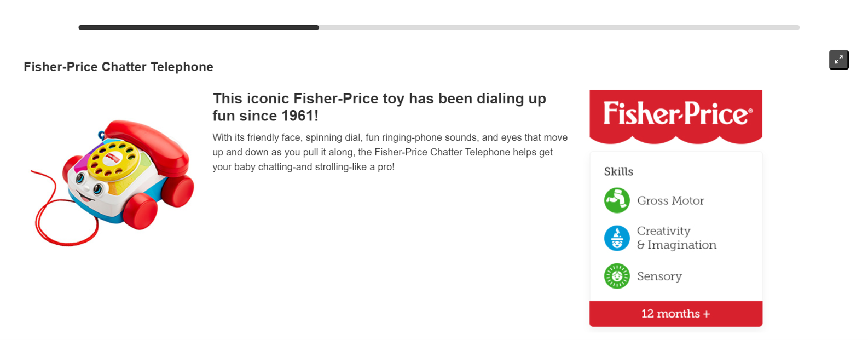Click the Sensory label text

[659, 276]
